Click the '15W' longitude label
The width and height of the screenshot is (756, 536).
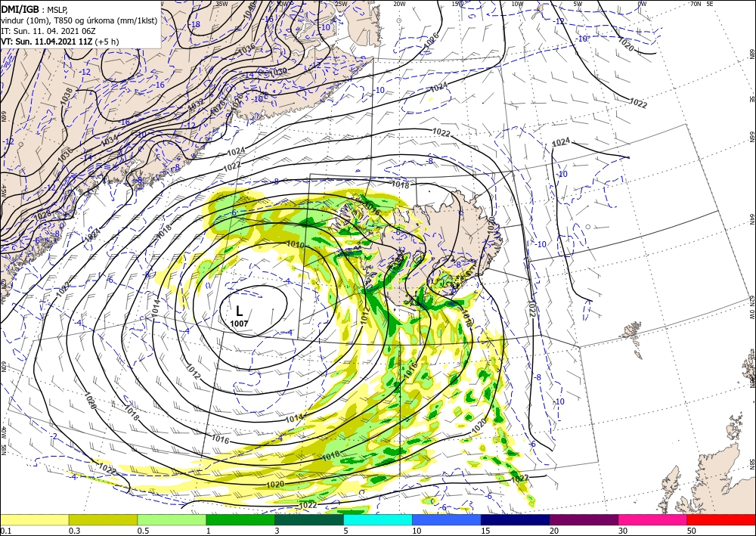[x=458, y=4]
